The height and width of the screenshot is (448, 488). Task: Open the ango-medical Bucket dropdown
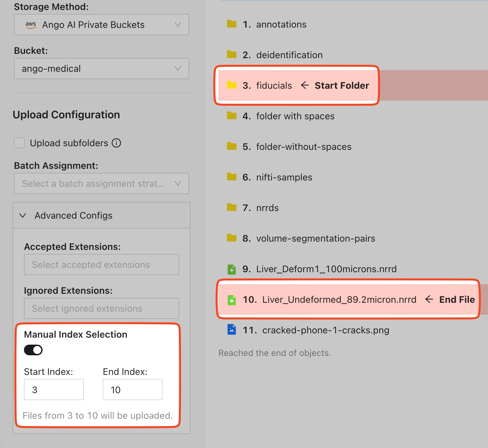click(x=101, y=68)
